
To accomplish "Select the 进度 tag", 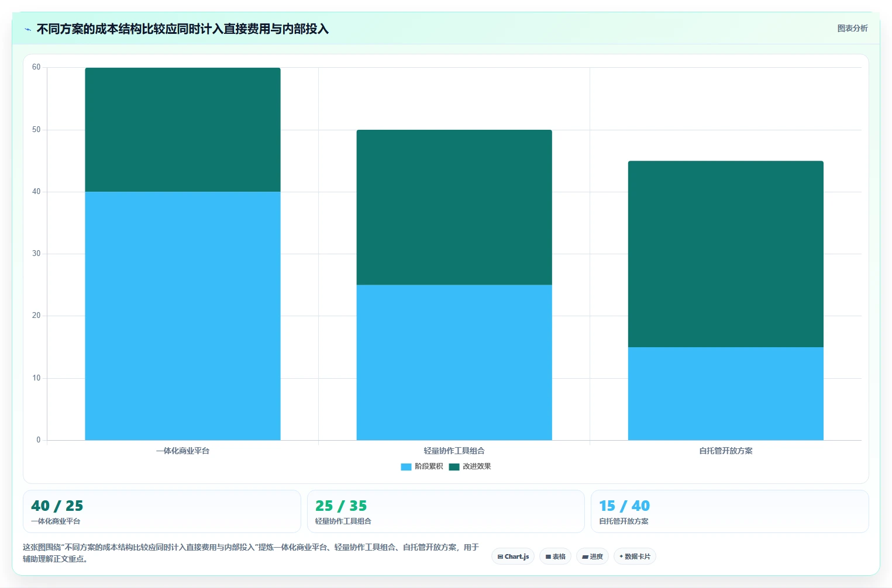I will [x=593, y=556].
